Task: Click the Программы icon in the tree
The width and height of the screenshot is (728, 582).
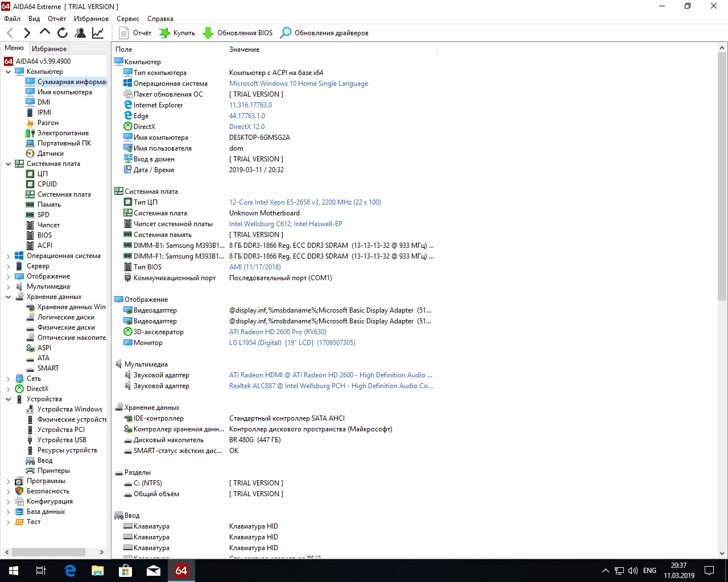Action: click(19, 481)
